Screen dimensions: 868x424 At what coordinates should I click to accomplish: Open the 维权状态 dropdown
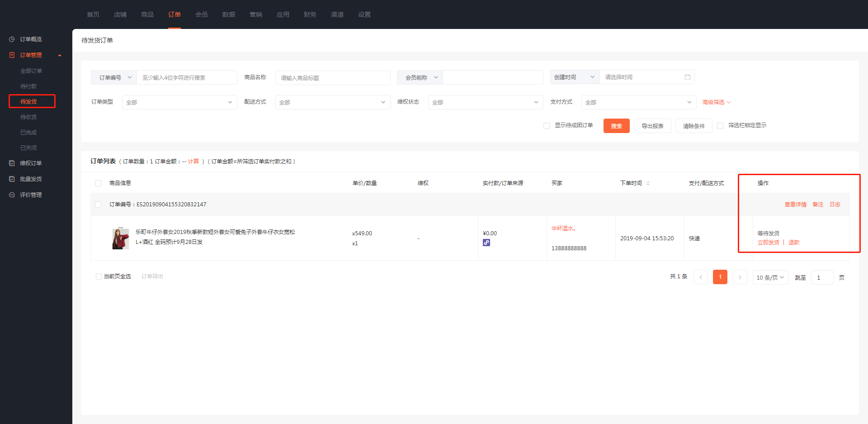[486, 102]
